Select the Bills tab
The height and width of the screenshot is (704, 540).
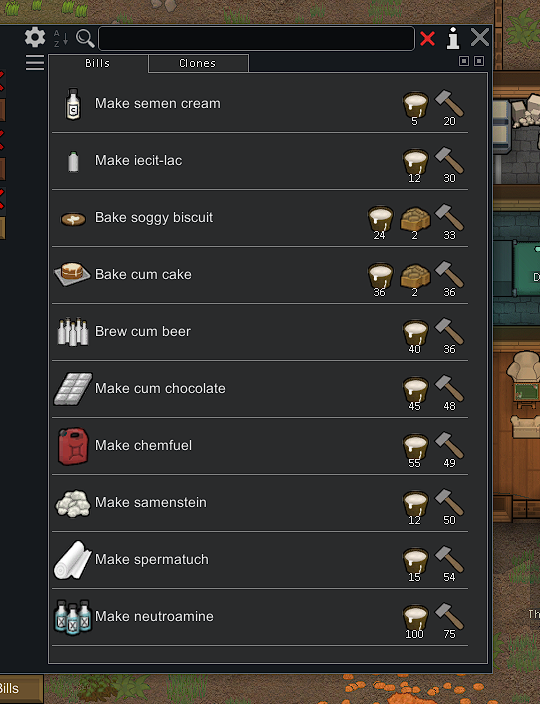click(x=98, y=63)
